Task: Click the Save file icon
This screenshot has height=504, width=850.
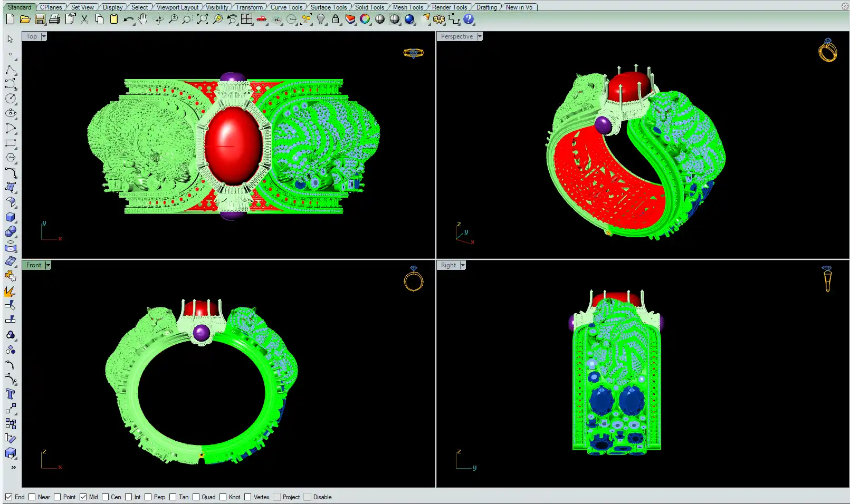Action: click(x=40, y=20)
